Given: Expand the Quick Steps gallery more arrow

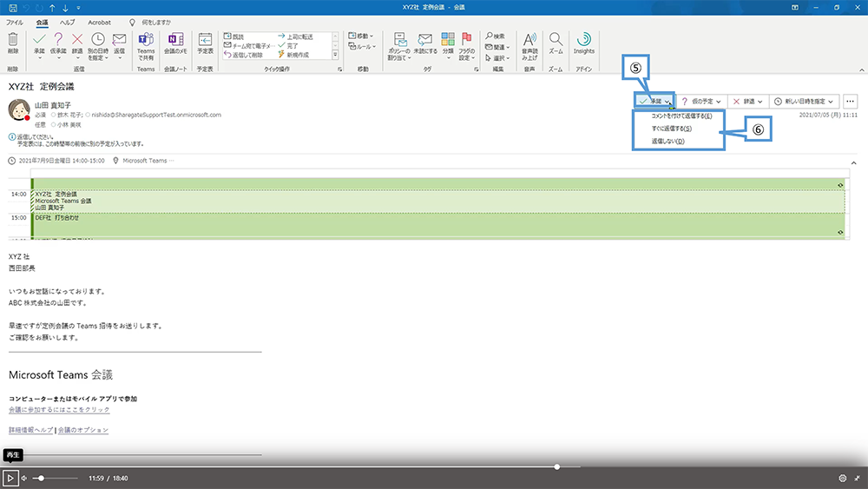Looking at the screenshot, I should (x=335, y=55).
